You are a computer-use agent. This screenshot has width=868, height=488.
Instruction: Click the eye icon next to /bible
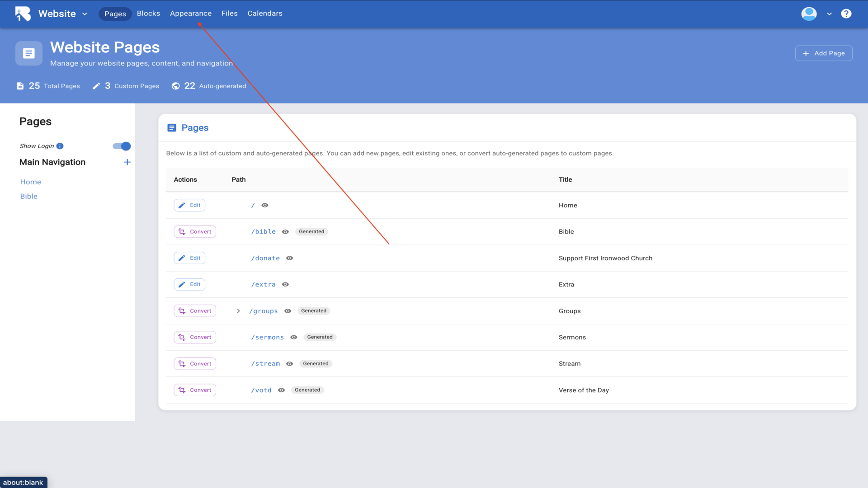click(285, 232)
